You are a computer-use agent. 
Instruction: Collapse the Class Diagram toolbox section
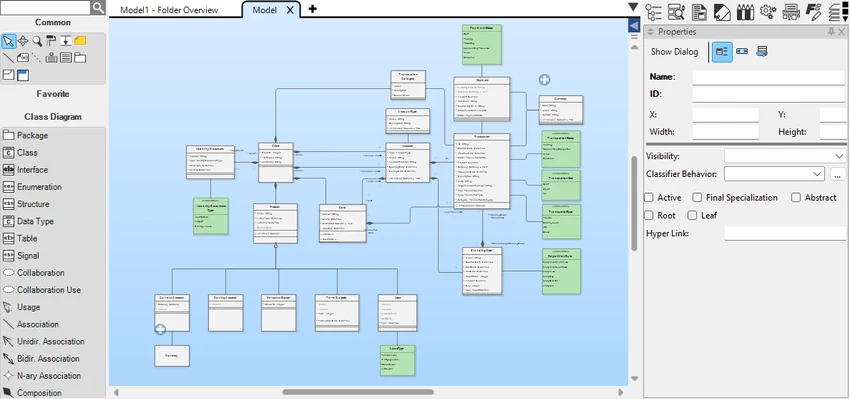[x=53, y=117]
